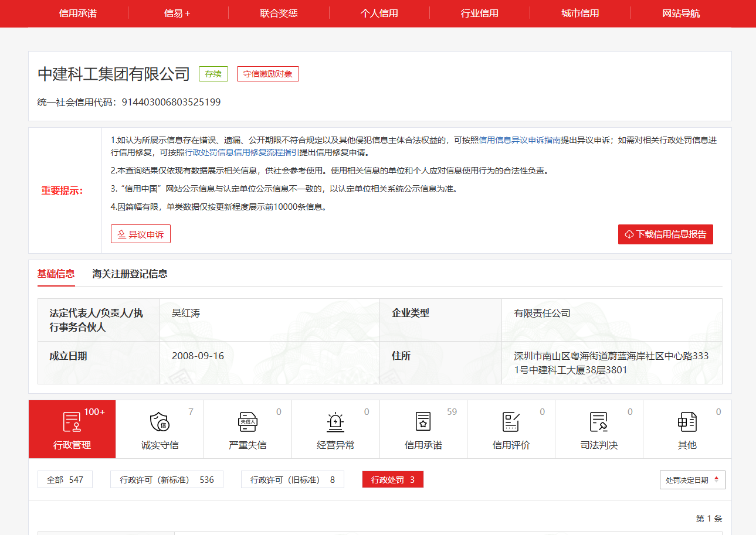756x535 pixels.
Task: Click 下载信用信息报告 button
Action: (666, 234)
